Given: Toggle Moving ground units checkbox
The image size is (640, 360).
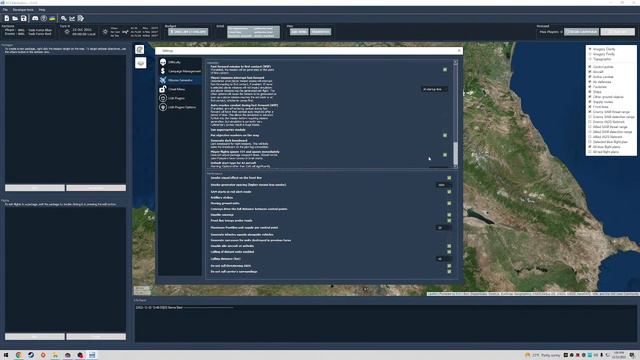Looking at the screenshot, I should pyautogui.click(x=449, y=203).
